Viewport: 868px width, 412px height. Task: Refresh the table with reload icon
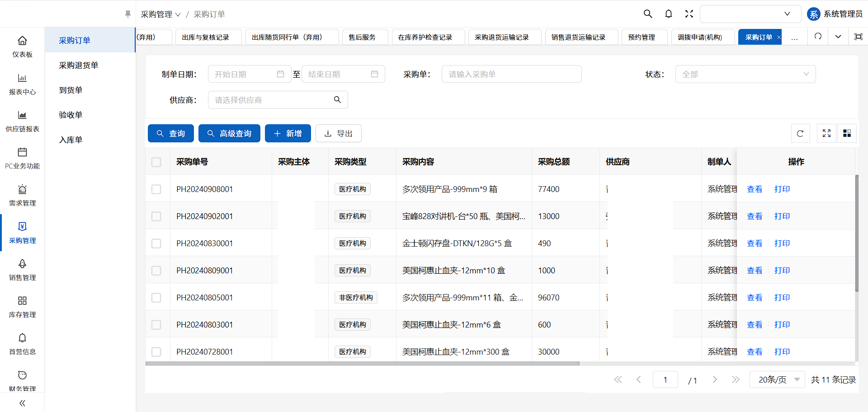(x=800, y=133)
